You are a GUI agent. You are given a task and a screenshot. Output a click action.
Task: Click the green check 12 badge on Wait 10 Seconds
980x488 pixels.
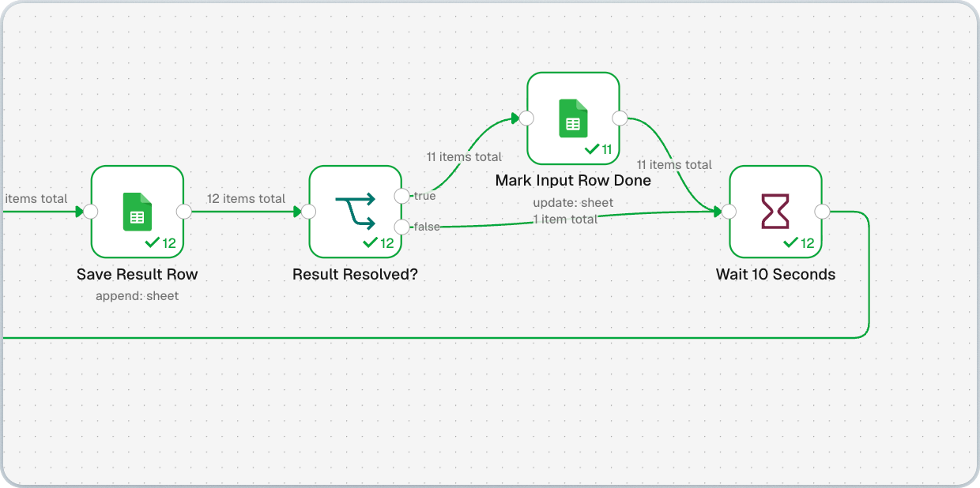799,243
